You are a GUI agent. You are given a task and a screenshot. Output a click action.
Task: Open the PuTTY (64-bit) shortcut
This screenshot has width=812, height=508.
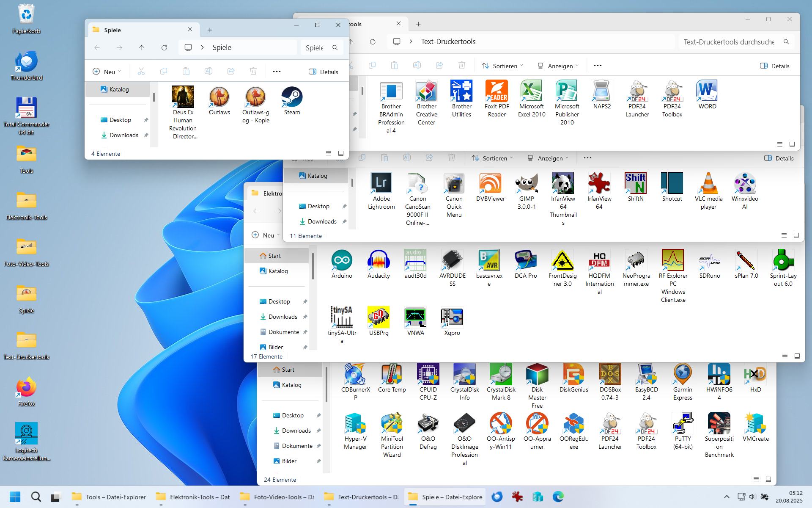tap(683, 423)
